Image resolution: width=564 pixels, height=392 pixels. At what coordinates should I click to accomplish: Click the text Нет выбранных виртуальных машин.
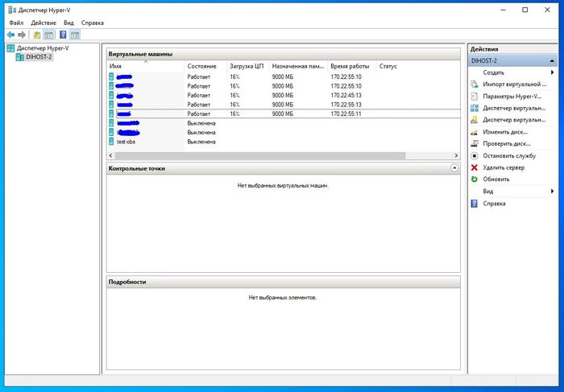[x=283, y=186]
